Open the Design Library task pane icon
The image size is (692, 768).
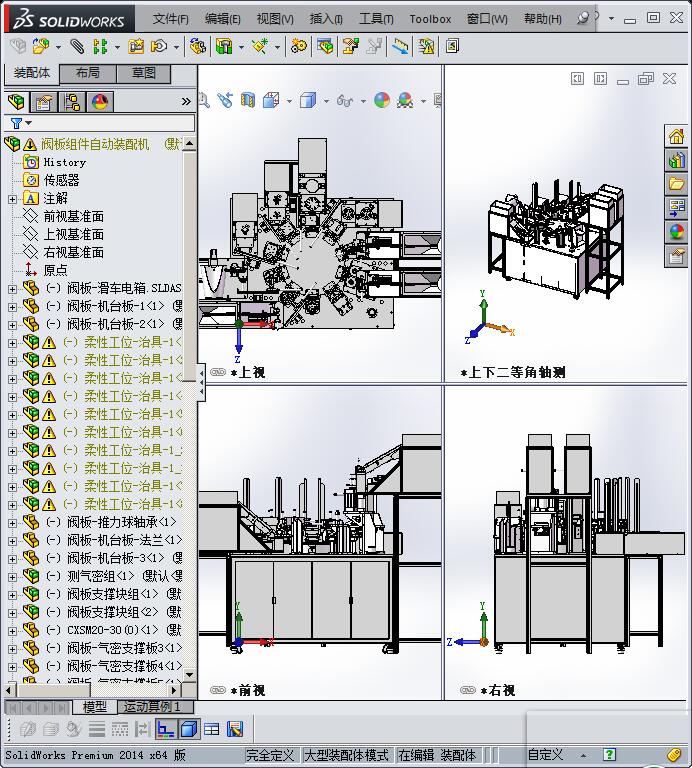pos(676,160)
